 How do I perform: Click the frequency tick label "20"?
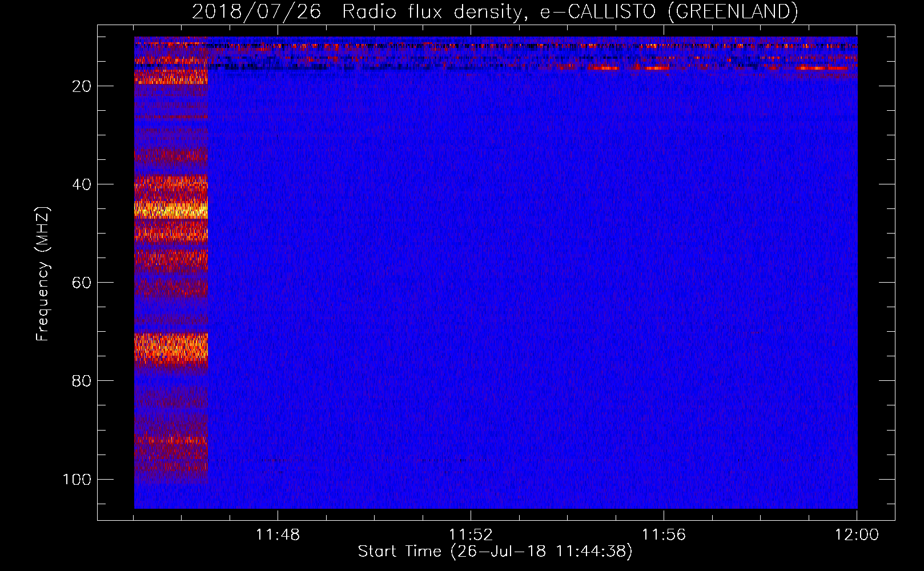[82, 86]
